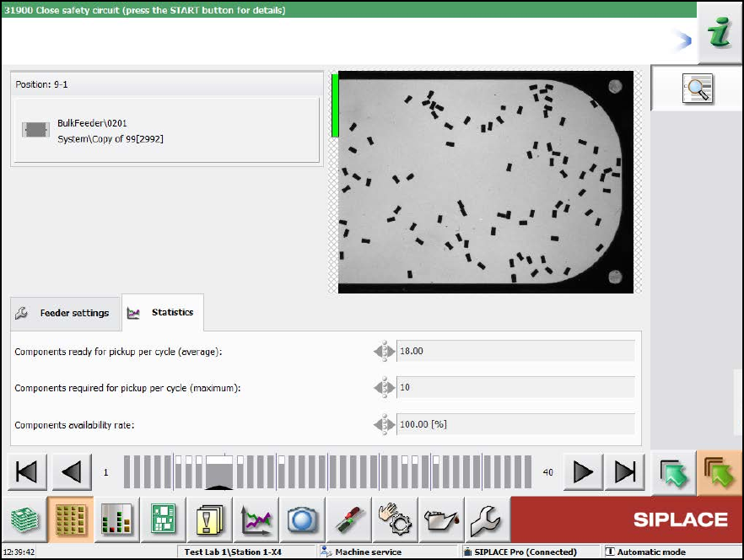The image size is (744, 560).
Task: Select the feeder grid overview icon
Action: click(71, 520)
